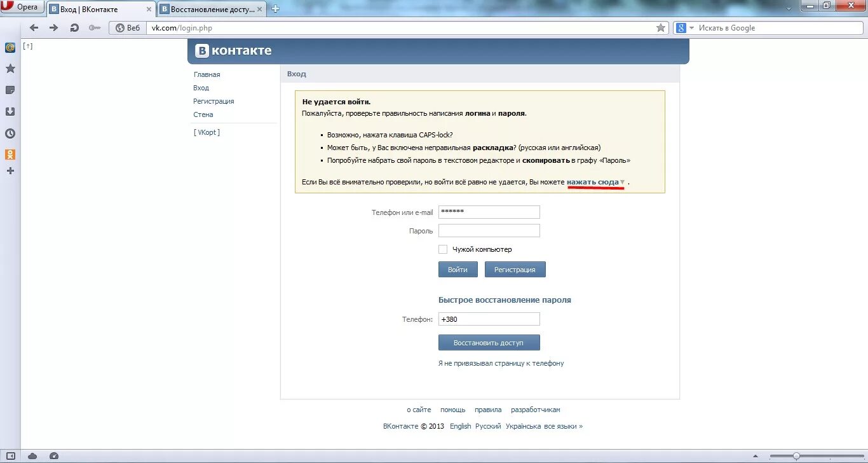868x463 pixels.
Task: Toggle the Чужой компьютер checkbox
Action: (443, 249)
